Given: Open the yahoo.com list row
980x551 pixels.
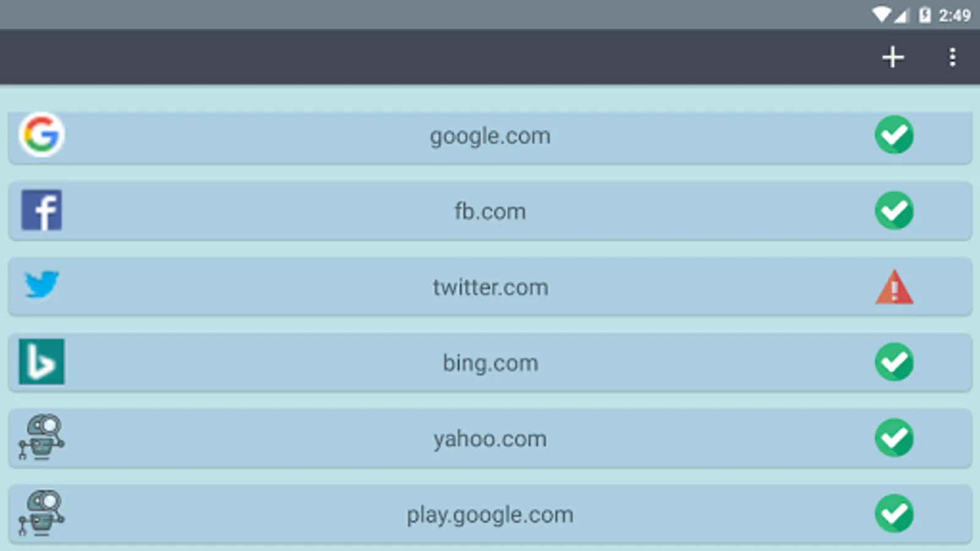Looking at the screenshot, I should pos(490,439).
